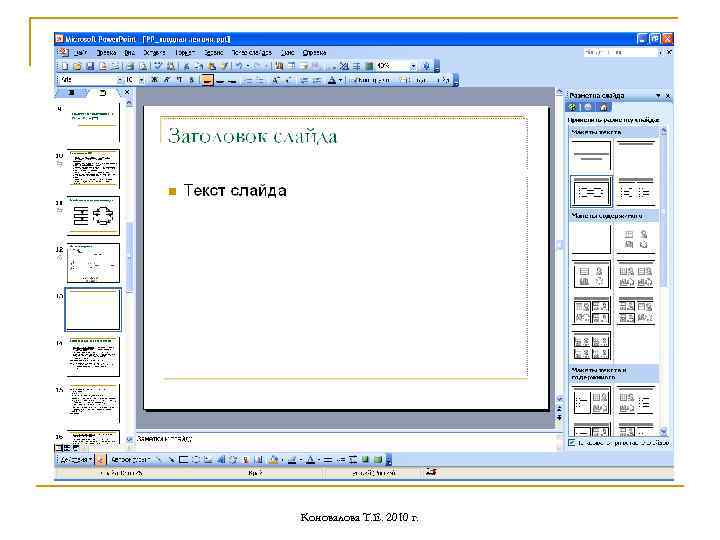Select the Arrow tool on the drawing toolbar
The width and height of the screenshot is (720, 540).
[171, 459]
